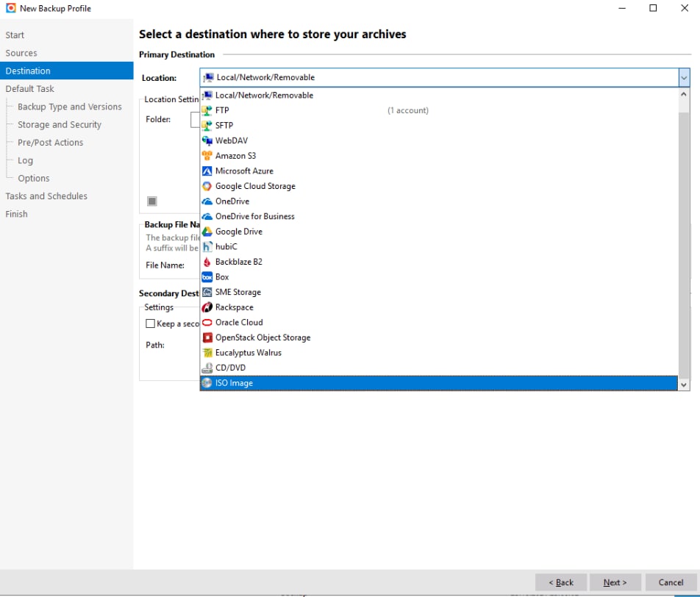This screenshot has height=597, width=700.
Task: Click 'Oracle Cloud' text in list
Action: pyautogui.click(x=239, y=322)
